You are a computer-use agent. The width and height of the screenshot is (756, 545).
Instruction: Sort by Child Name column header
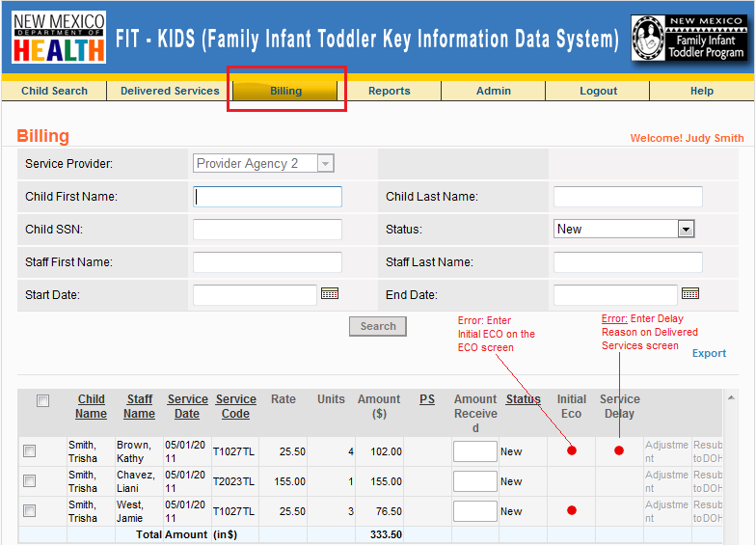coord(91,406)
